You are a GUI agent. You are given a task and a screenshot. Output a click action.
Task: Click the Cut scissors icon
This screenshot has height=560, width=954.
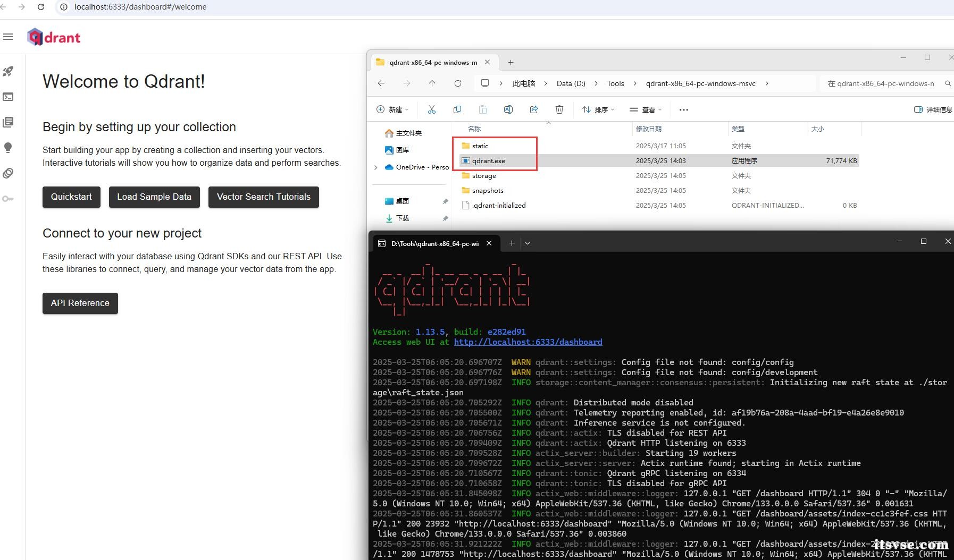[x=432, y=109]
